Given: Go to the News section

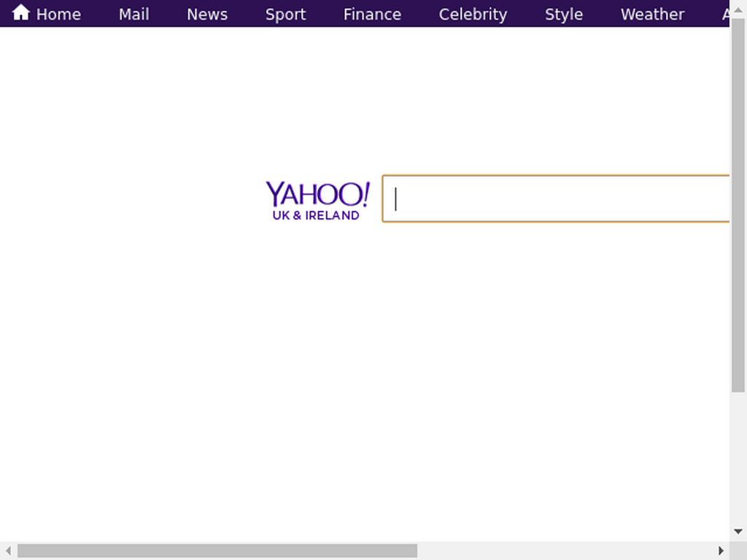Looking at the screenshot, I should point(207,15).
